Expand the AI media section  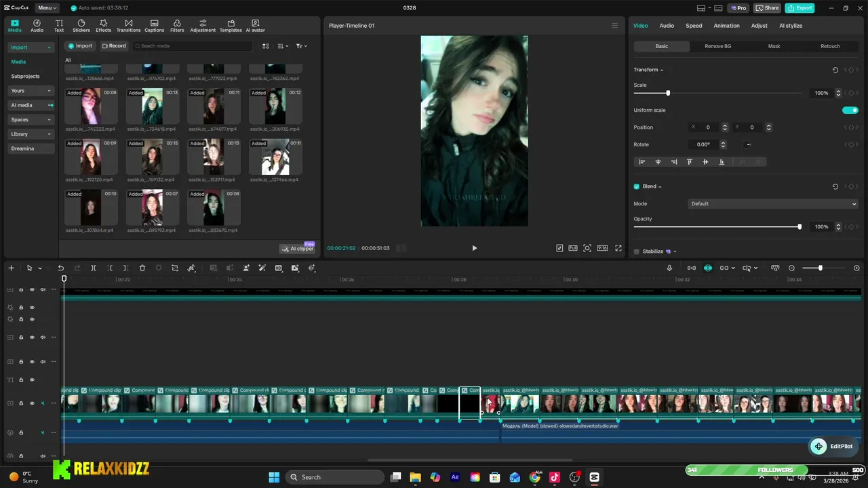[31, 105]
